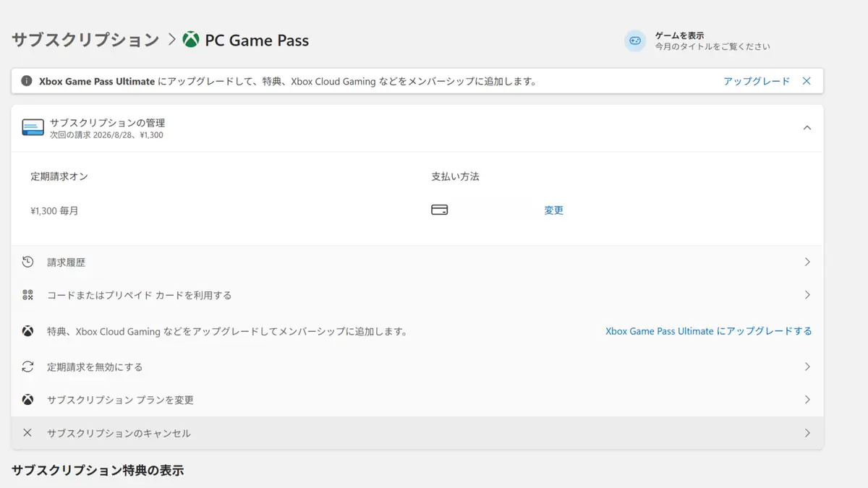The height and width of the screenshot is (488, 868).
Task: Click the QR code icon for prepaid card
Action: (x=27, y=295)
